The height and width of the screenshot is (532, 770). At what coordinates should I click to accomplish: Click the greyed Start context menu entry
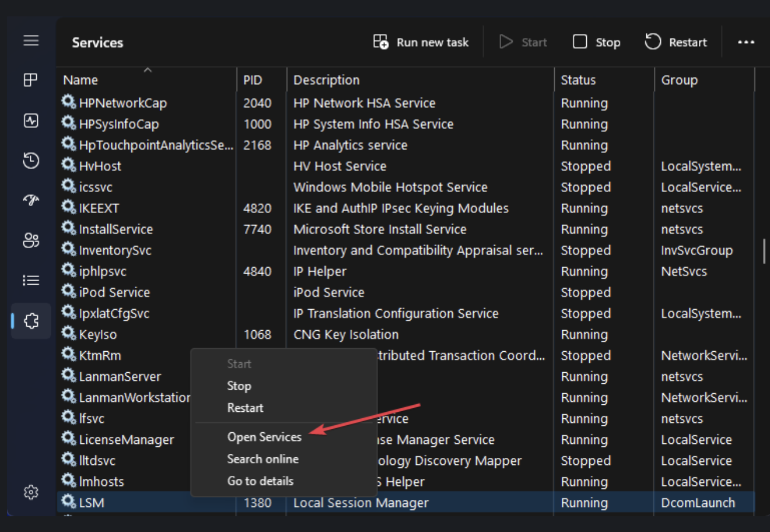tap(239, 363)
